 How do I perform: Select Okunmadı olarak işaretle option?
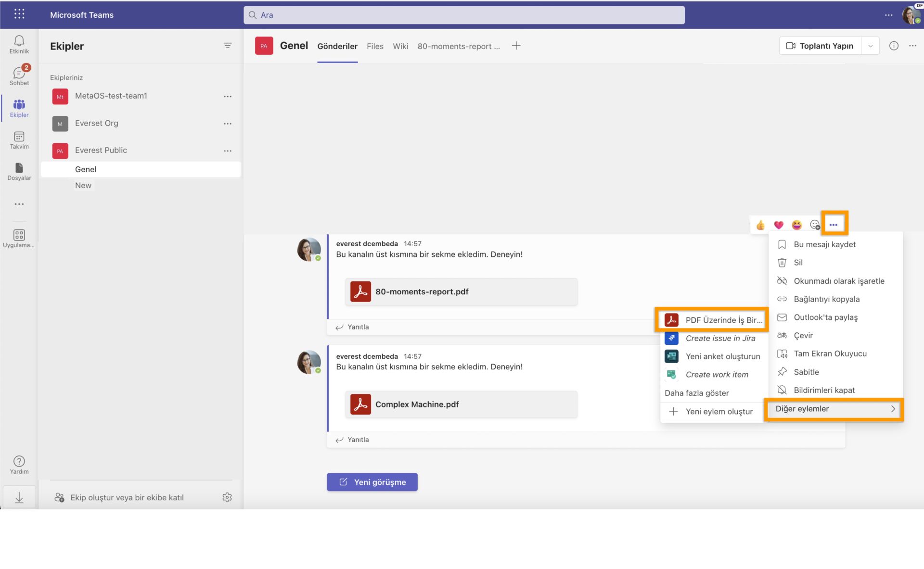tap(839, 280)
